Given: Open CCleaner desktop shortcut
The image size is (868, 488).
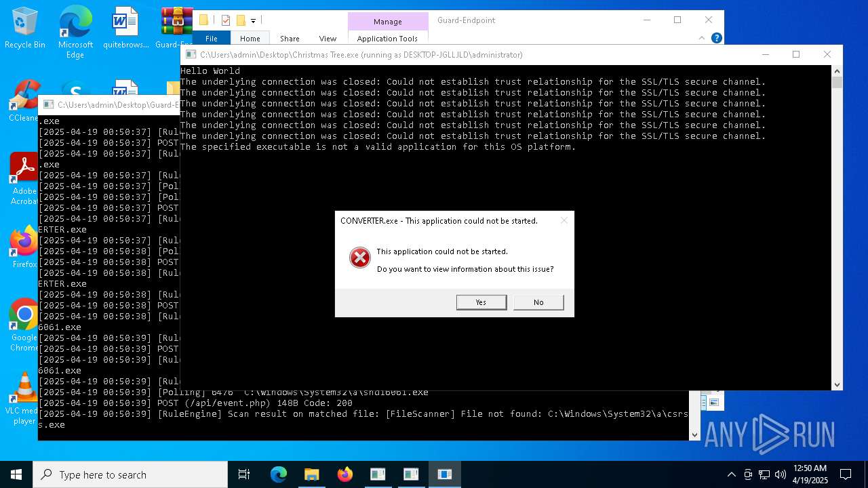Looking at the screenshot, I should 24,101.
